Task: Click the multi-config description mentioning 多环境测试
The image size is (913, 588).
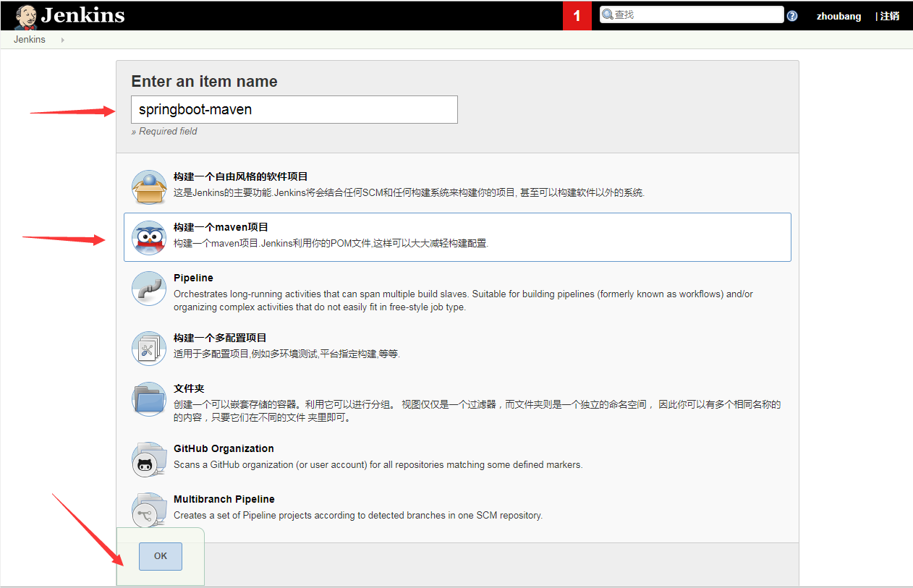Action: coord(286,354)
